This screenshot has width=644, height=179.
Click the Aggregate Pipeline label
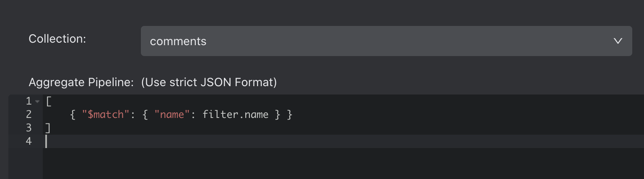click(81, 82)
